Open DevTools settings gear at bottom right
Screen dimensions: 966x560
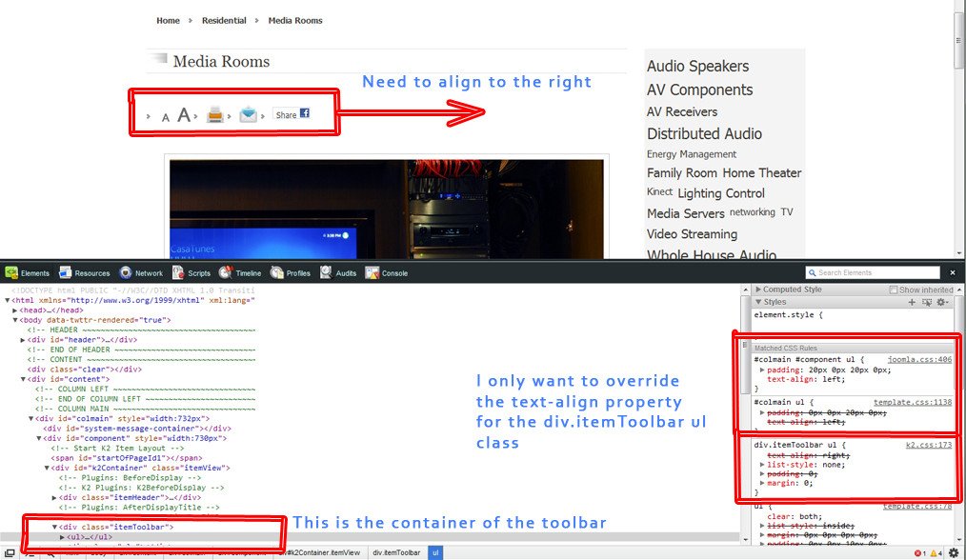tap(954, 552)
